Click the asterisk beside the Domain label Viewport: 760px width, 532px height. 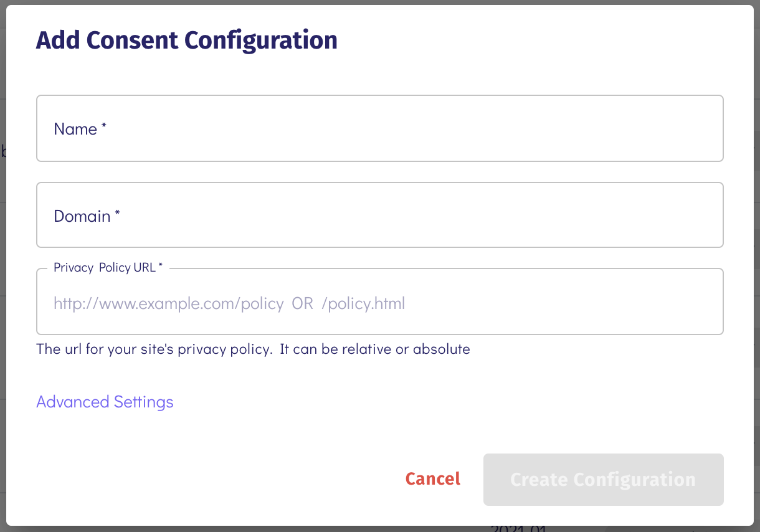118,214
